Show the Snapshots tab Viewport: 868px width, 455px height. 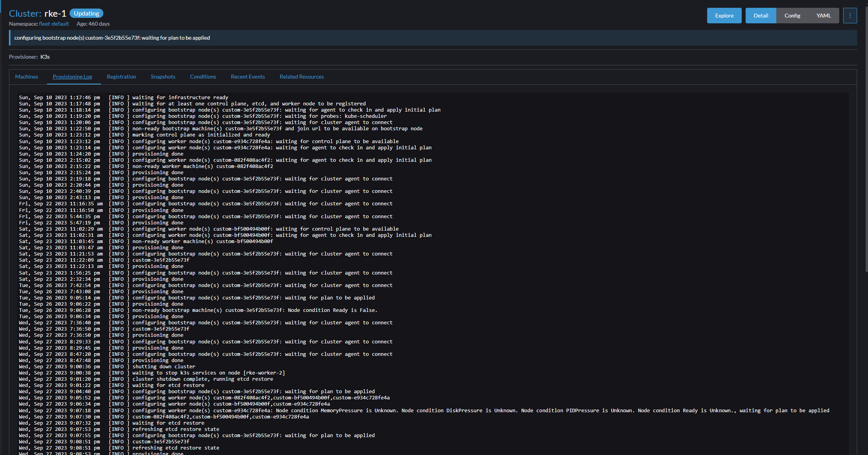[163, 77]
